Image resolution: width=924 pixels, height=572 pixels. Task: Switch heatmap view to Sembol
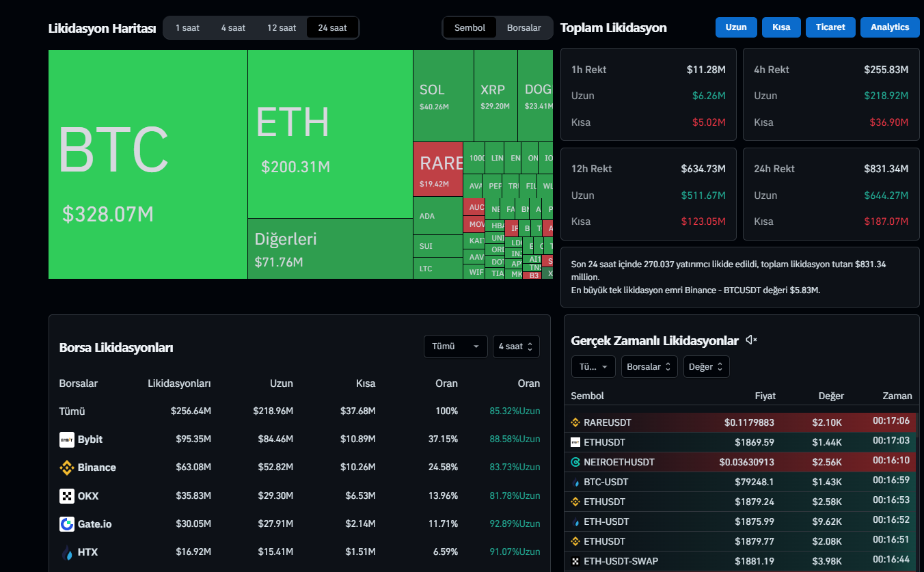[x=470, y=28]
